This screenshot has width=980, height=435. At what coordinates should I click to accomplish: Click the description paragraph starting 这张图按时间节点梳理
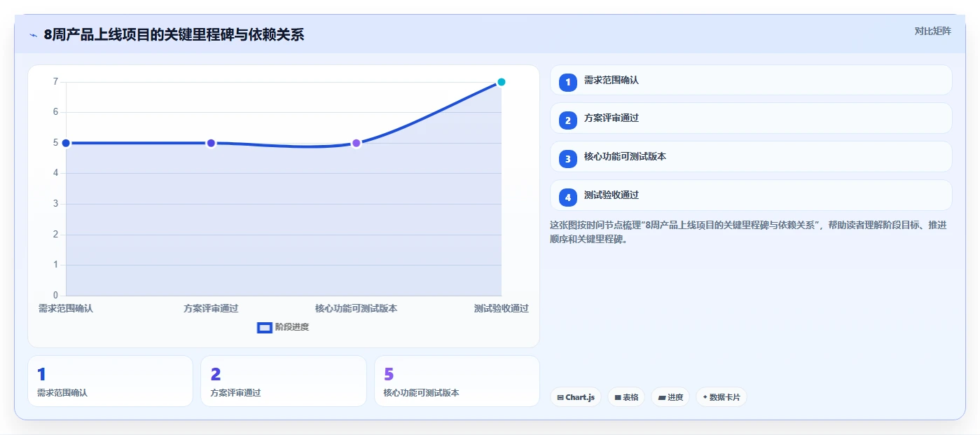(x=748, y=232)
